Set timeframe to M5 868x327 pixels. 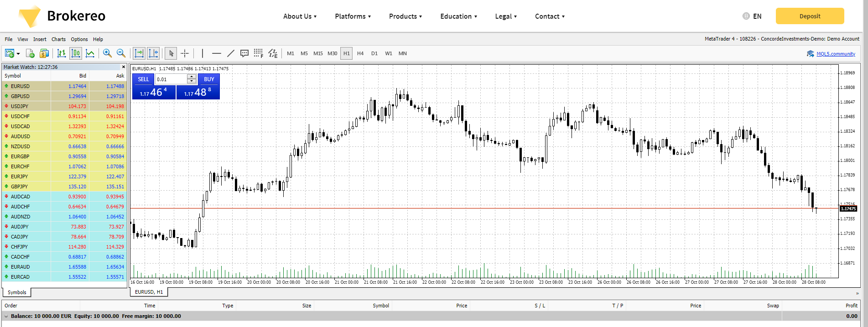[304, 53]
